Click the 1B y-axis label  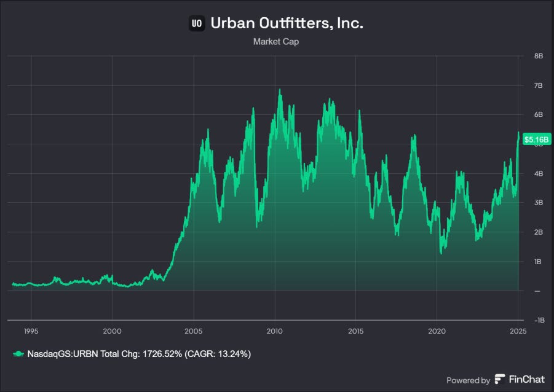(x=538, y=262)
